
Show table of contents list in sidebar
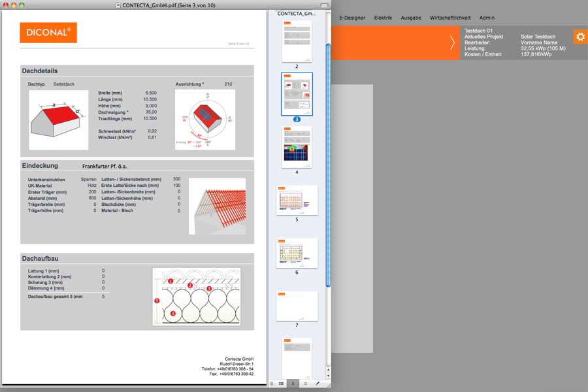(x=305, y=384)
